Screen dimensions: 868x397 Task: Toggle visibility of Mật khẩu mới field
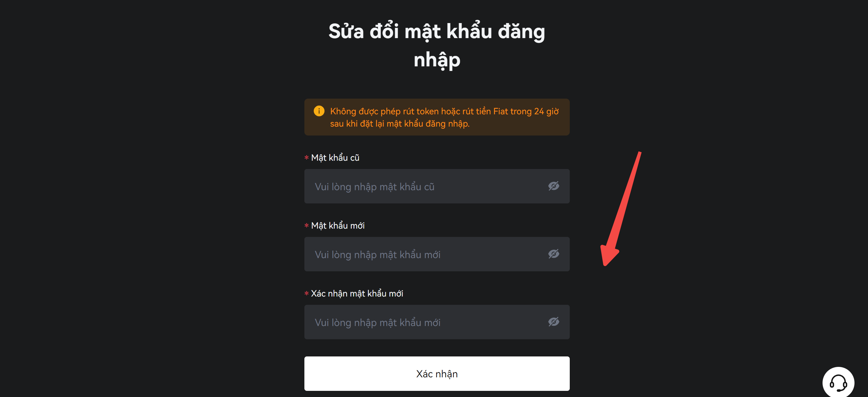pyautogui.click(x=553, y=254)
